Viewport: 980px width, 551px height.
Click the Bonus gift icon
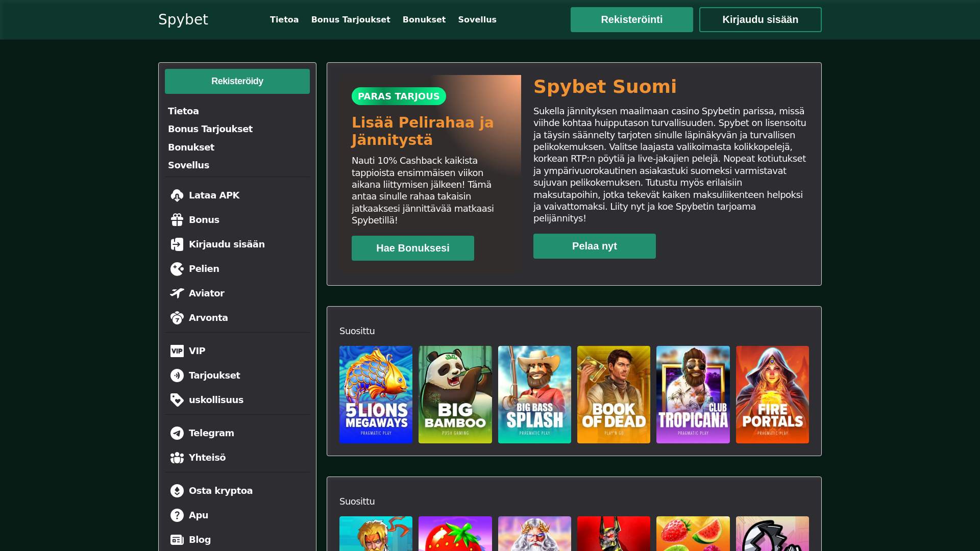177,220
